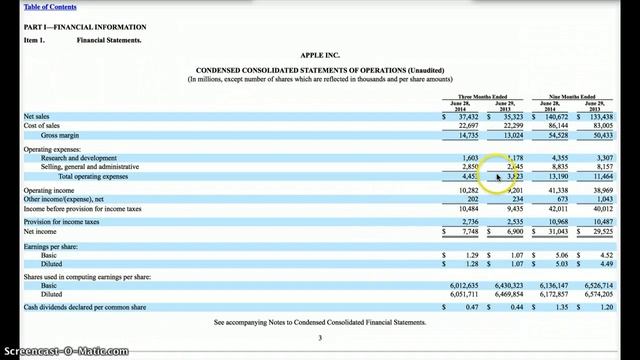The width and height of the screenshot is (640, 360).
Task: Open the Table of Contents link
Action: (x=50, y=7)
